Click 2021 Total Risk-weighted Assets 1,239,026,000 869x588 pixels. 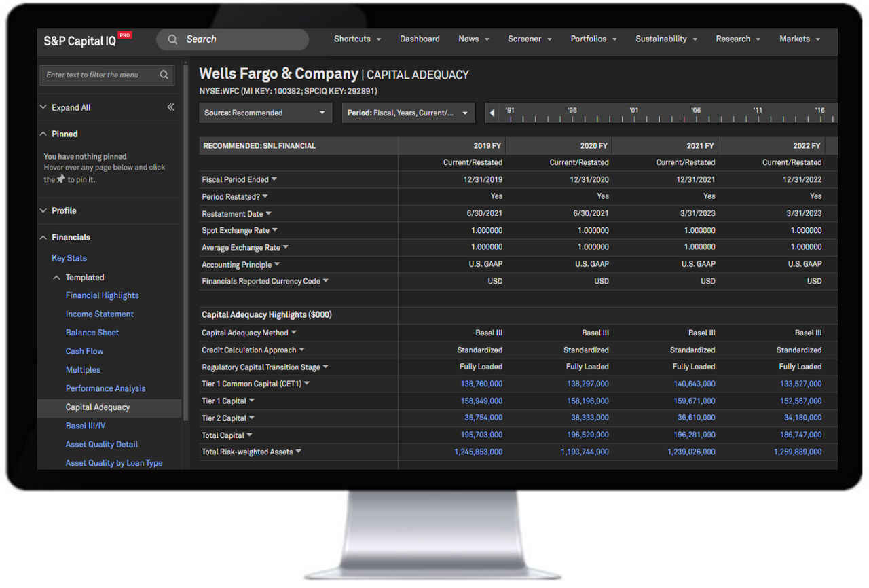tap(691, 452)
